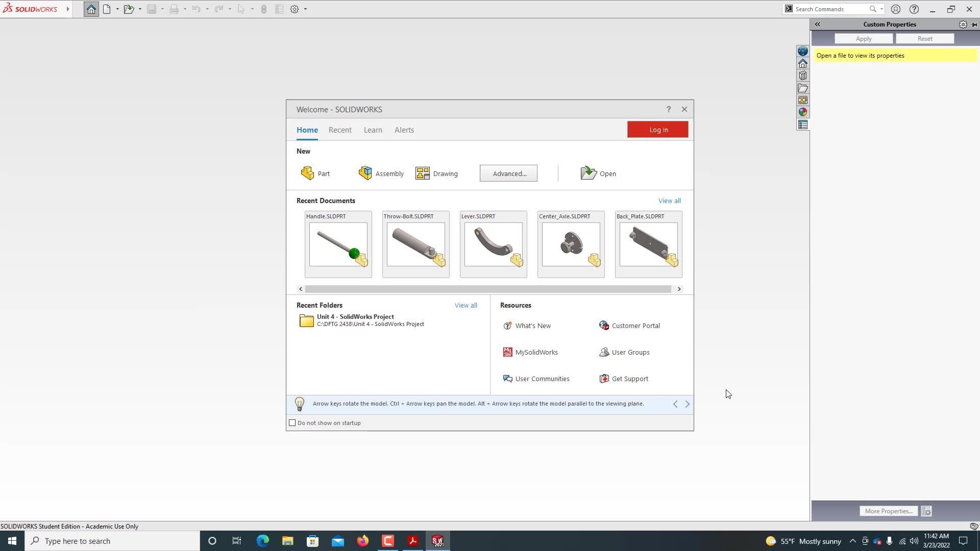This screenshot has height=551, width=980.
Task: Select the Custom Properties task pane tab
Action: pyautogui.click(x=803, y=124)
